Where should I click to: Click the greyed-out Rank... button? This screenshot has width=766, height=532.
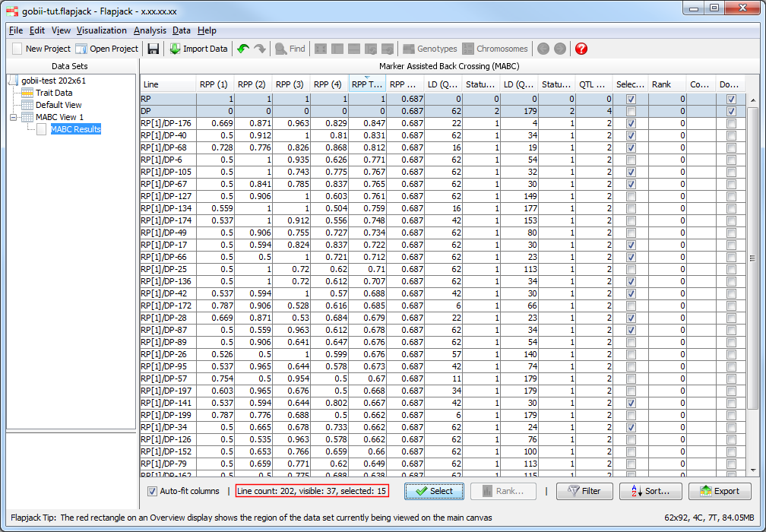coord(503,492)
